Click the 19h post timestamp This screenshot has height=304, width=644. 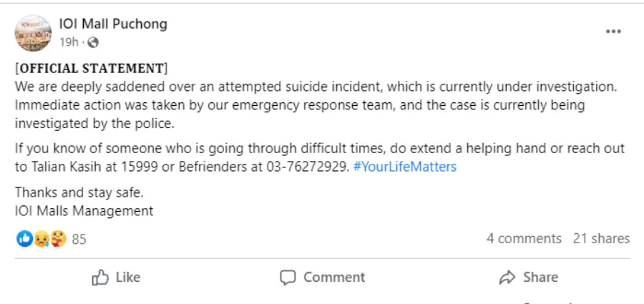pyautogui.click(x=68, y=42)
